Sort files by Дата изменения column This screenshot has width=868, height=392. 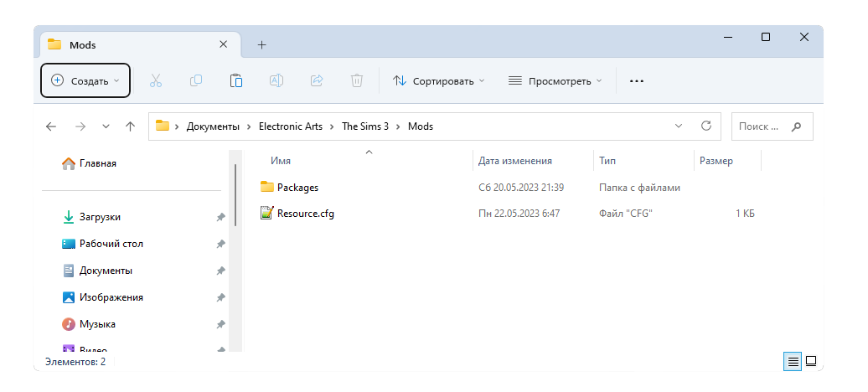[x=514, y=161]
